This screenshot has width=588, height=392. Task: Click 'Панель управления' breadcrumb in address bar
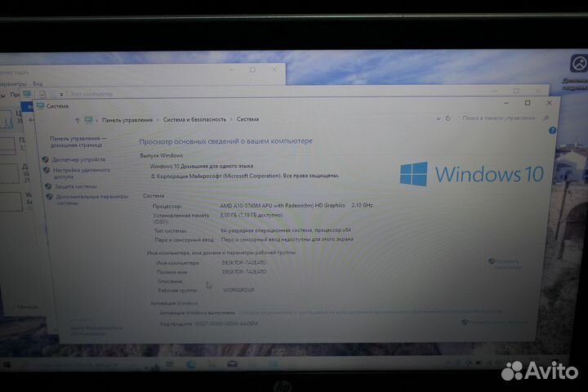point(126,119)
